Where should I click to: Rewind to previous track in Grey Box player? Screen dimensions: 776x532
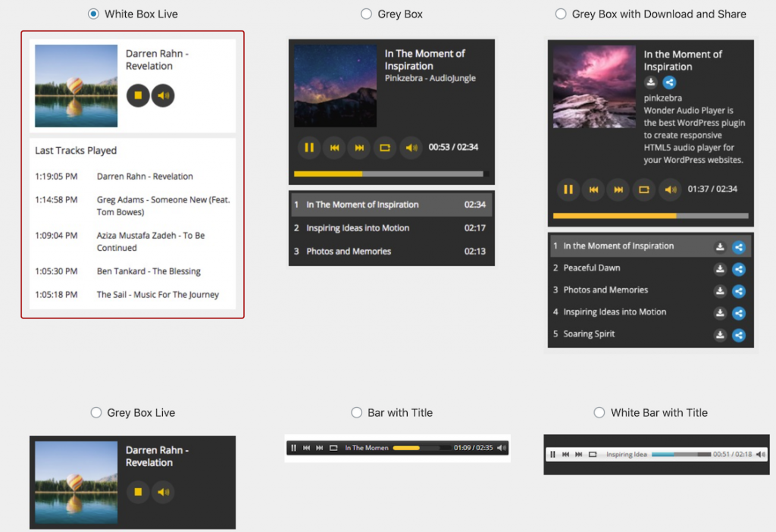pos(335,148)
